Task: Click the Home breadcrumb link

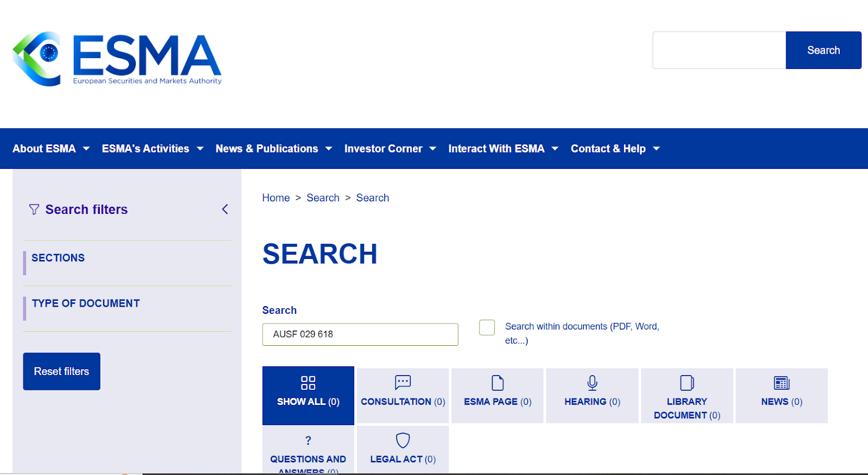Action: (276, 198)
